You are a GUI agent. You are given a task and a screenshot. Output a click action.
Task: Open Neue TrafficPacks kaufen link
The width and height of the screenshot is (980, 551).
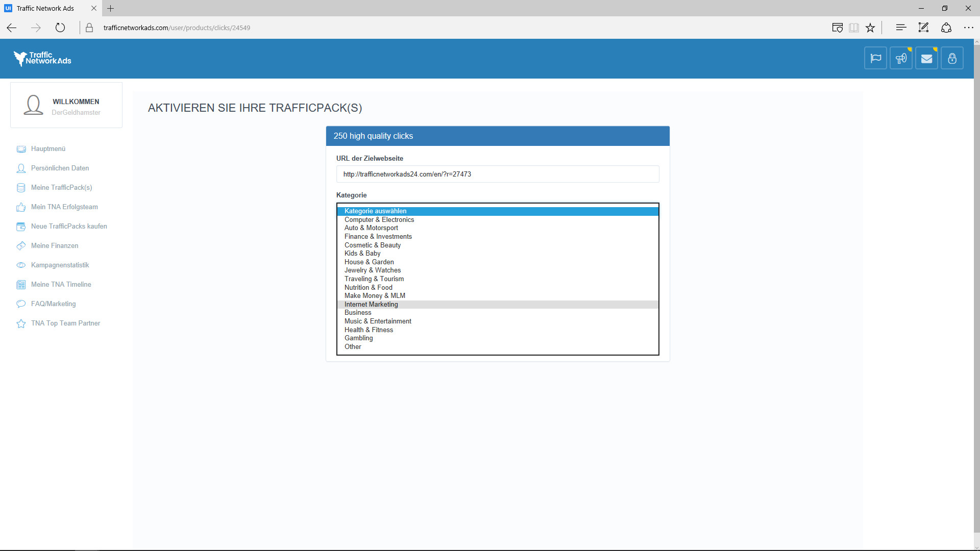(69, 227)
